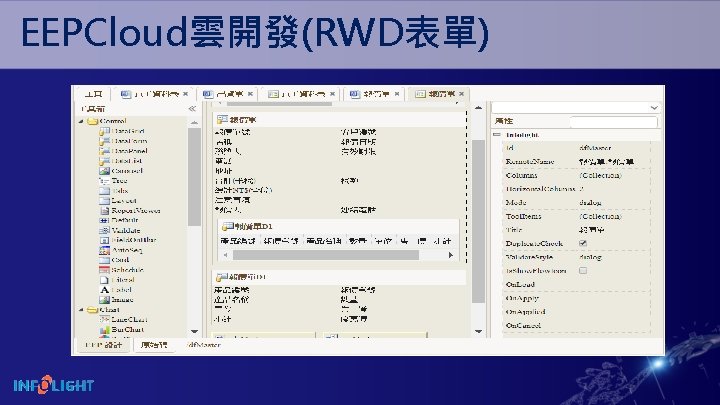The image size is (720, 405).
Task: Click the OnApply event property
Action: pyautogui.click(x=578, y=298)
